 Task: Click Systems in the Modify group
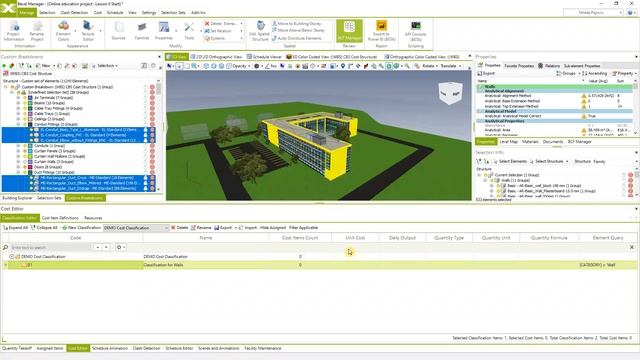[x=215, y=38]
